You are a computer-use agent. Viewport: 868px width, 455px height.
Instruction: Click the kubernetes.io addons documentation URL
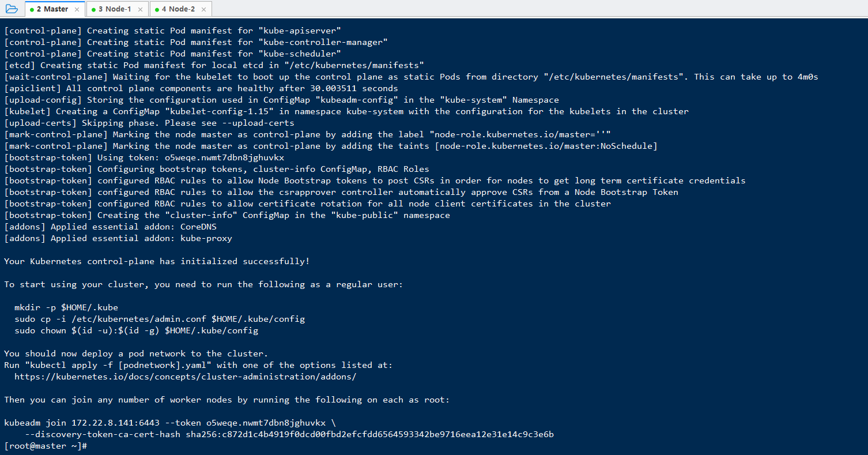(185, 377)
